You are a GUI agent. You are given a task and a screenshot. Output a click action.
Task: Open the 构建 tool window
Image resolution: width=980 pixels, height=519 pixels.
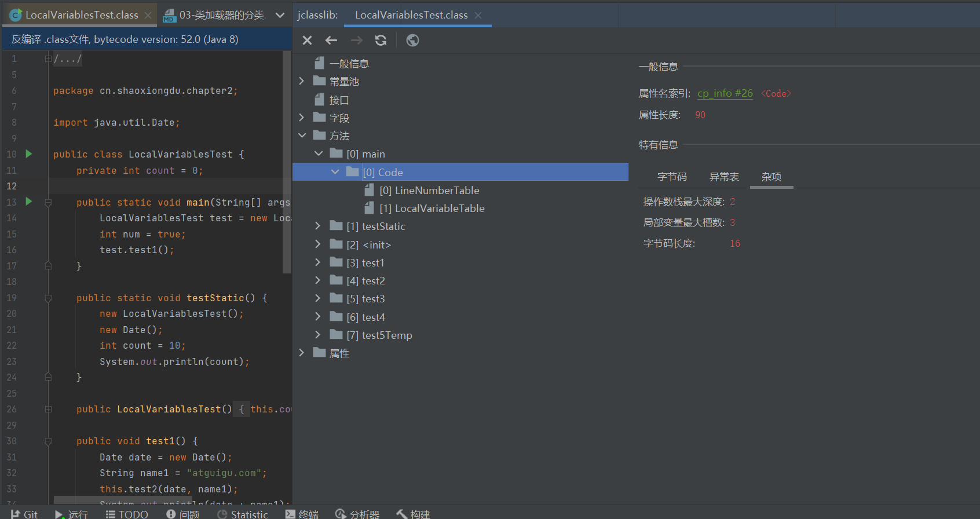tap(413, 514)
